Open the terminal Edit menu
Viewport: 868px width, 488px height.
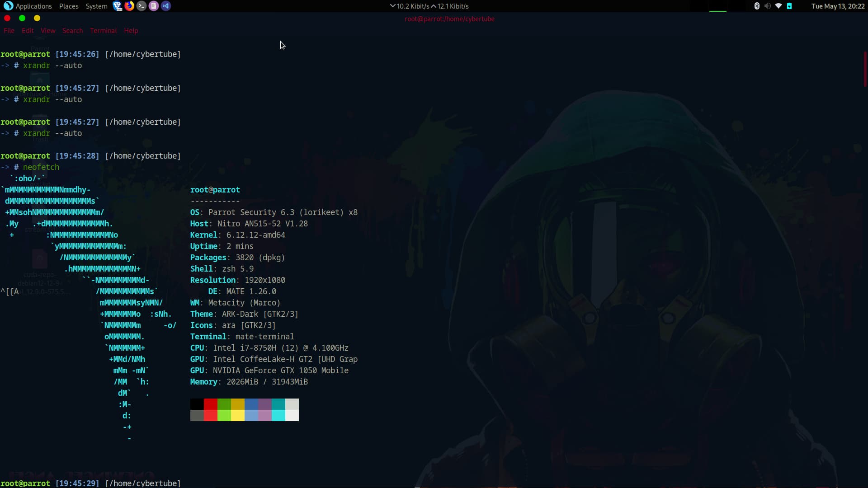[28, 30]
